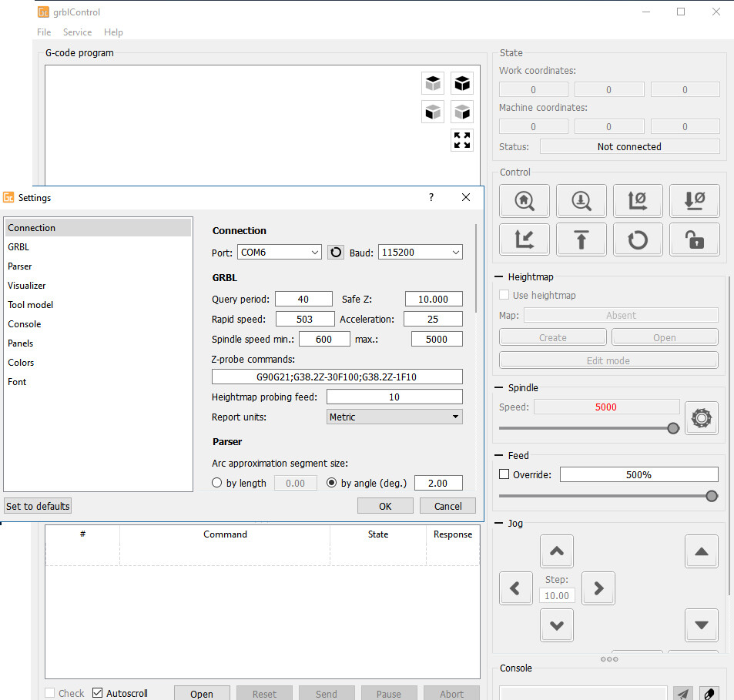Fit the toolpath using the expand arrows icon
734x700 pixels.
pos(462,140)
